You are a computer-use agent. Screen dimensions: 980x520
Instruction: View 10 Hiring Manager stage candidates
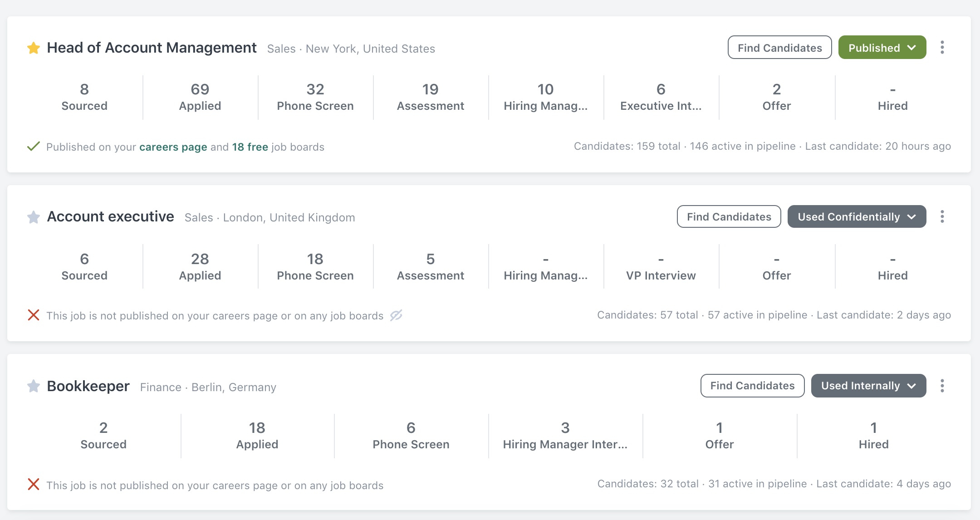[546, 97]
